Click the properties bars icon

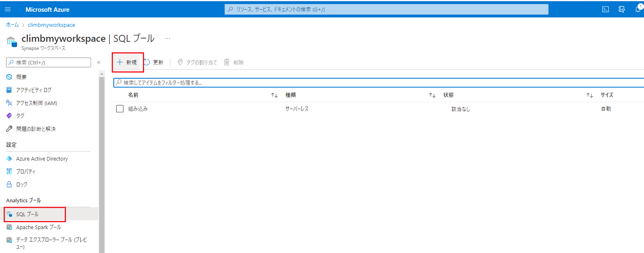coord(9,172)
